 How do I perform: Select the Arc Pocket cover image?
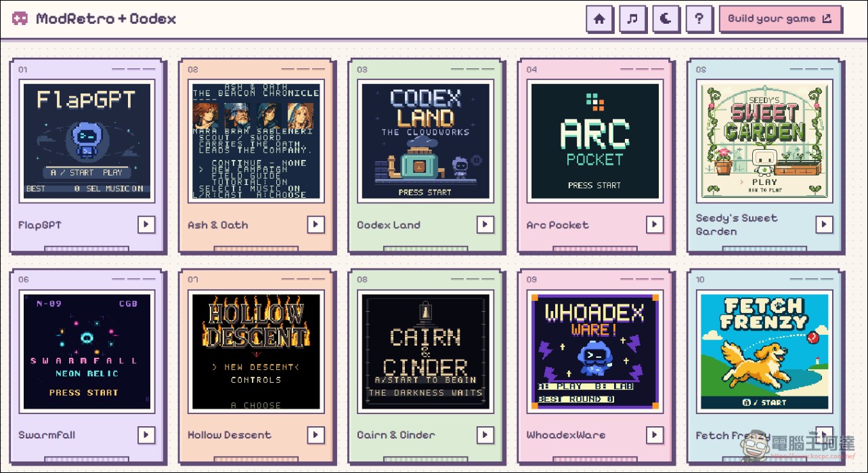coord(594,141)
